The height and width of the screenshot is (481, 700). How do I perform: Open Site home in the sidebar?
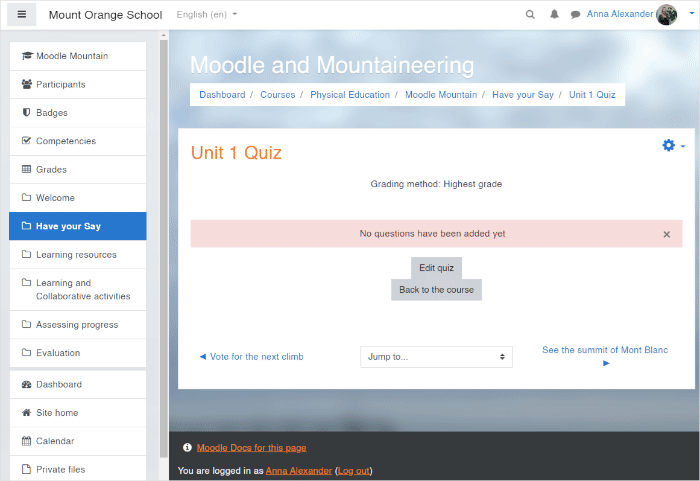coord(78,413)
